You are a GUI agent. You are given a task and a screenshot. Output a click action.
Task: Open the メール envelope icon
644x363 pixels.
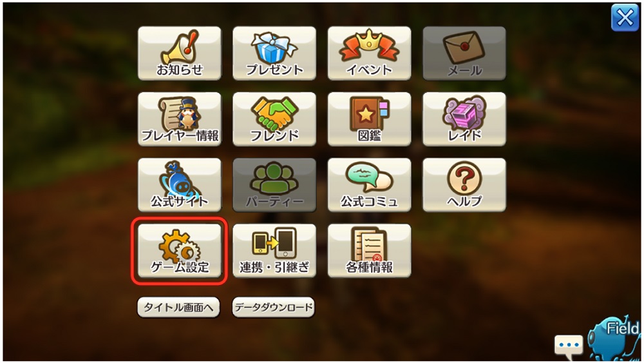[464, 53]
